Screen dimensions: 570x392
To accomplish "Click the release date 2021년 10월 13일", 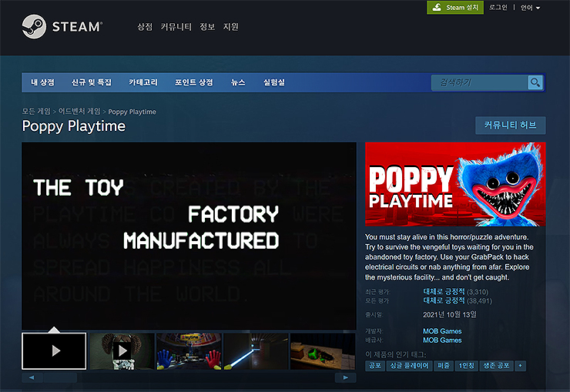I will 450,315.
